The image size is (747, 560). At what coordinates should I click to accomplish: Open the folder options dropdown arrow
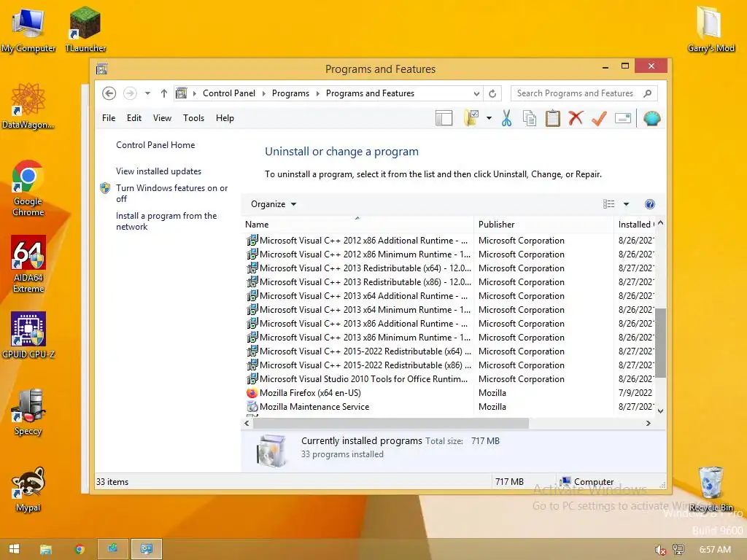(489, 118)
